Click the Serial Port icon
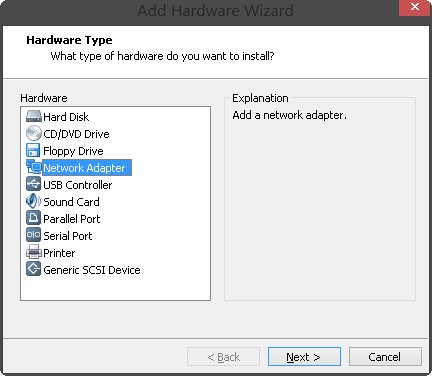The width and height of the screenshot is (432, 376). (33, 235)
